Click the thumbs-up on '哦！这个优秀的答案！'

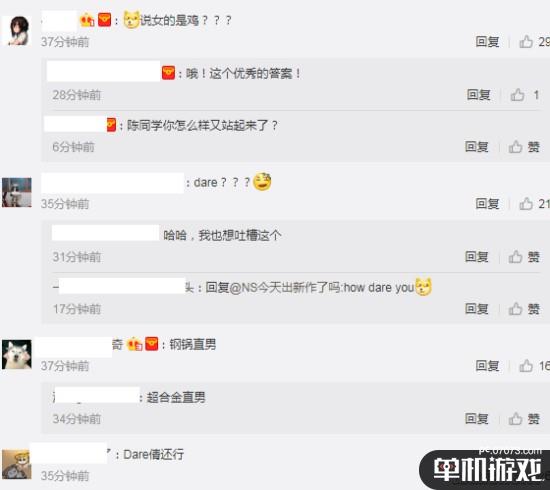tap(517, 95)
